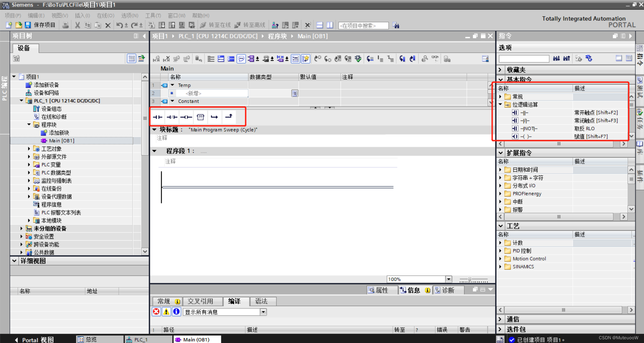
Task: Insert a normally closed contact from favorites bar
Action: coord(172,117)
